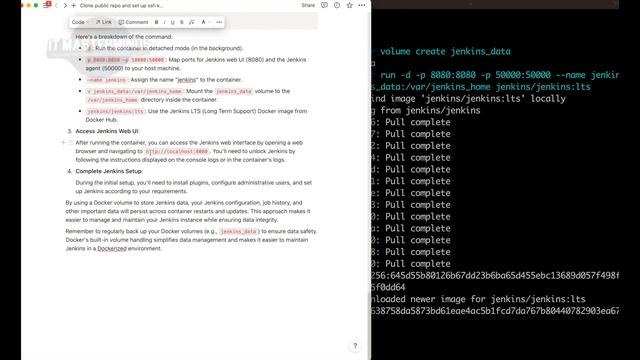Click the Link button in formatting toolbar

[x=104, y=22]
